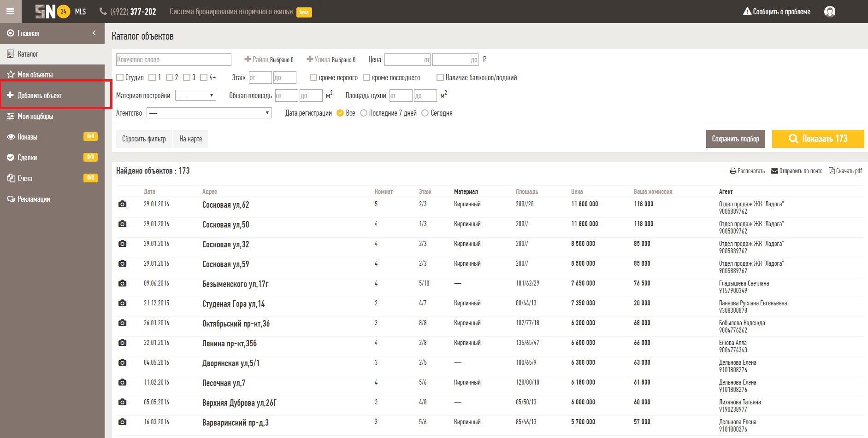This screenshot has width=868, height=438.
Task: Open photos for Сосновая ул,50 camera icon
Action: (122, 224)
